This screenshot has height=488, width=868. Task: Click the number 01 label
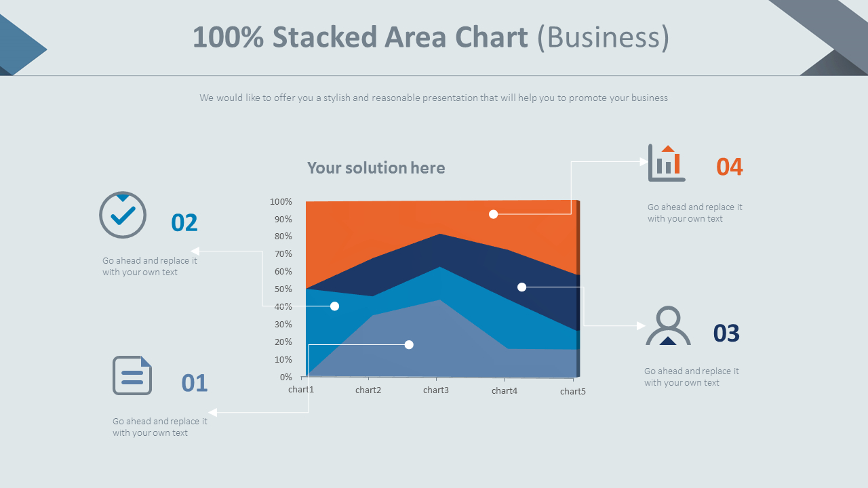(195, 383)
